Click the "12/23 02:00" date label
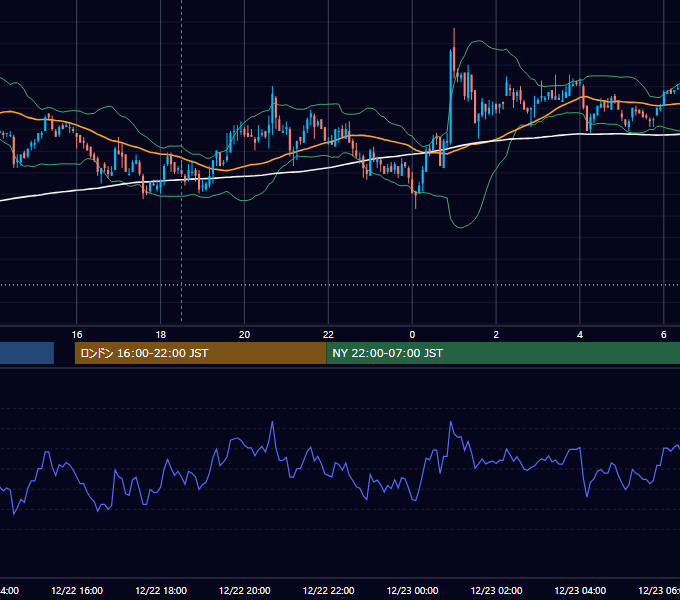 pos(496,590)
